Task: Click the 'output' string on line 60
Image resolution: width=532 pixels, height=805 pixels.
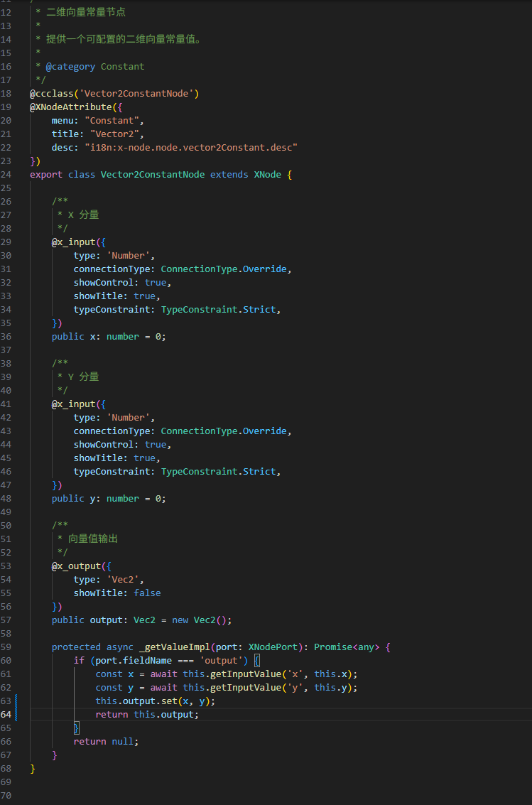Action: pos(221,660)
